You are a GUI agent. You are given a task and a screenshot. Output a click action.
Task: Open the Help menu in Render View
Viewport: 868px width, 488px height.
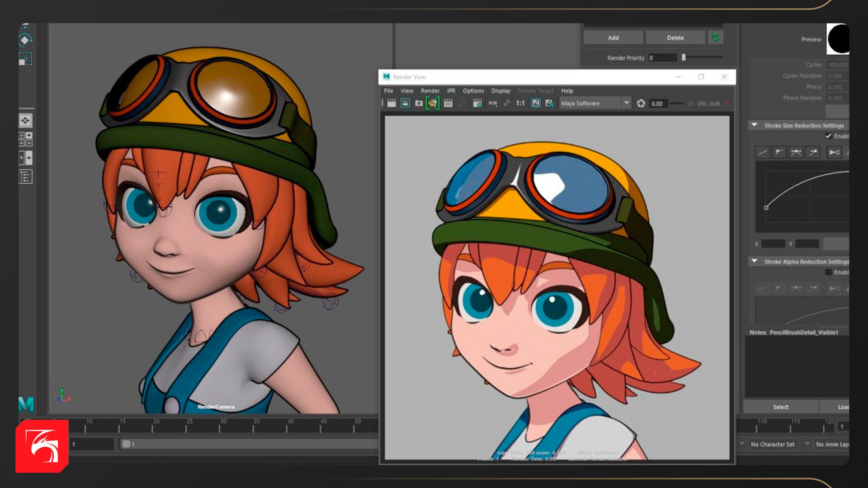pyautogui.click(x=567, y=91)
